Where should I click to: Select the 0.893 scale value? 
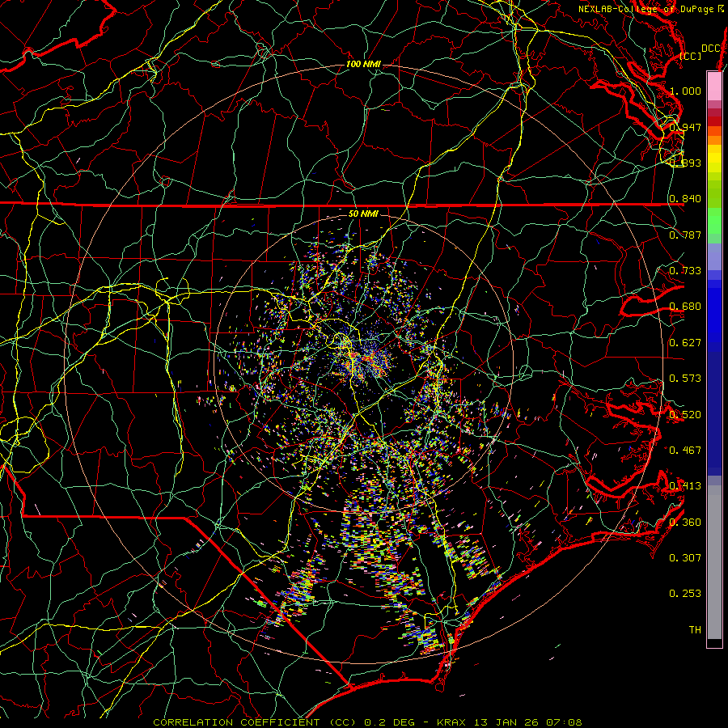tap(685, 163)
